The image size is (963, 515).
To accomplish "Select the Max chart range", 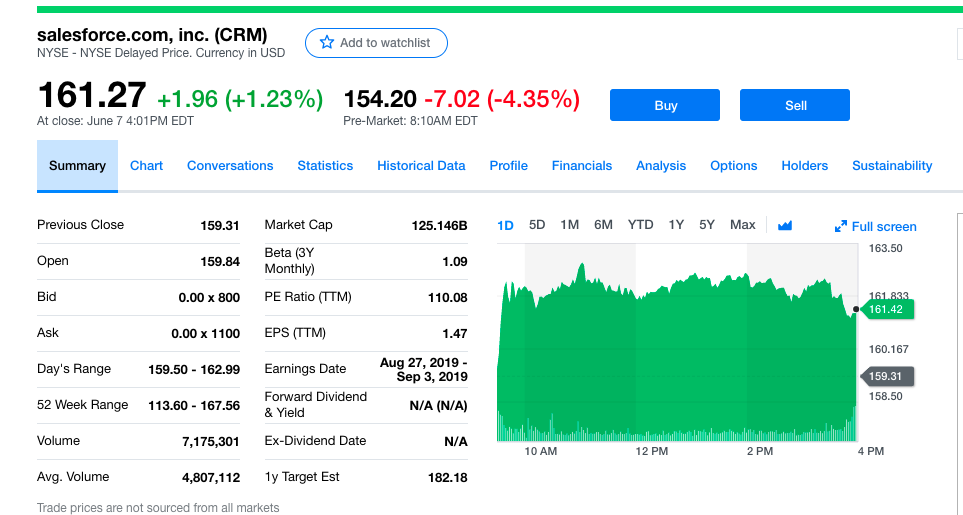I will point(743,225).
